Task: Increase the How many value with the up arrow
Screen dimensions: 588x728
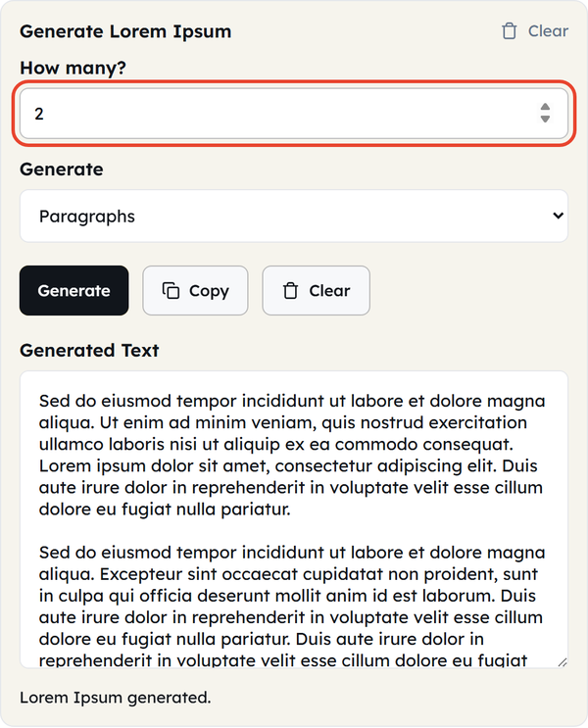Action: point(545,107)
